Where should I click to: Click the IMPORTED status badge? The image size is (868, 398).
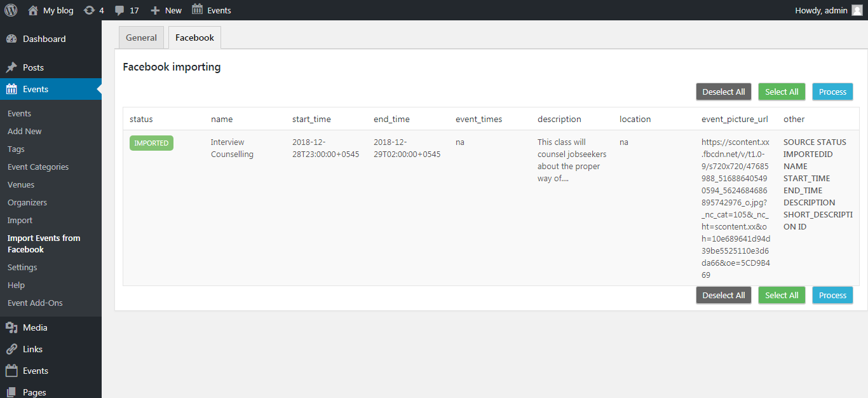click(151, 143)
